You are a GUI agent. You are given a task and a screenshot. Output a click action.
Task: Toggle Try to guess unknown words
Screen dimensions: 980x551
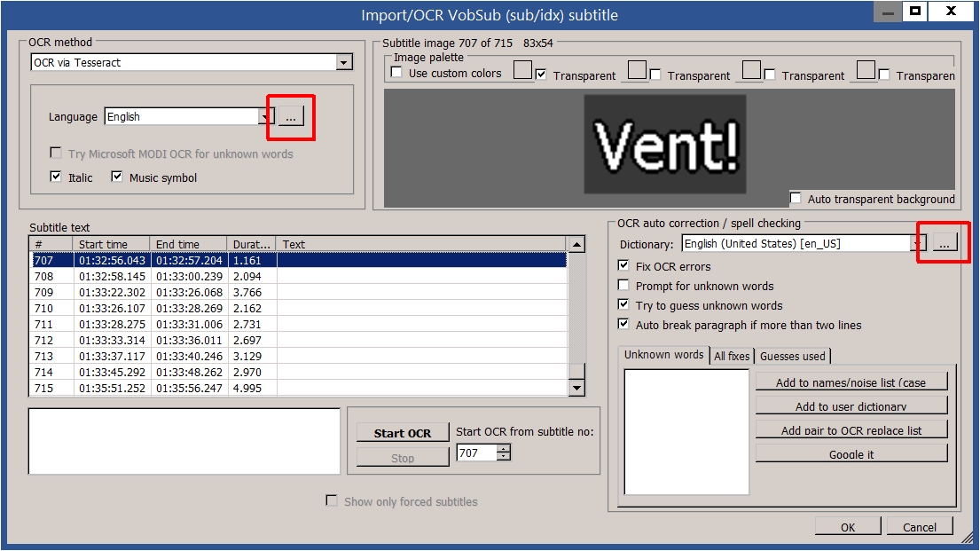[x=623, y=304]
